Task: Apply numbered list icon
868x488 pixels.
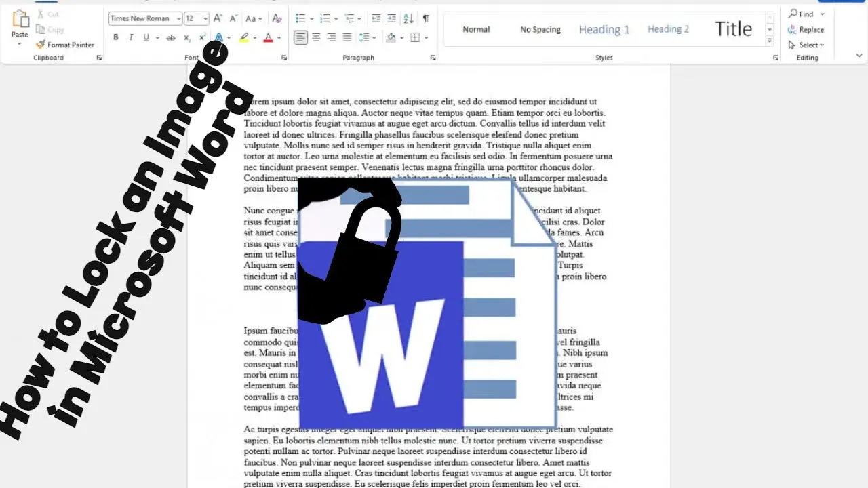Action: 324,18
